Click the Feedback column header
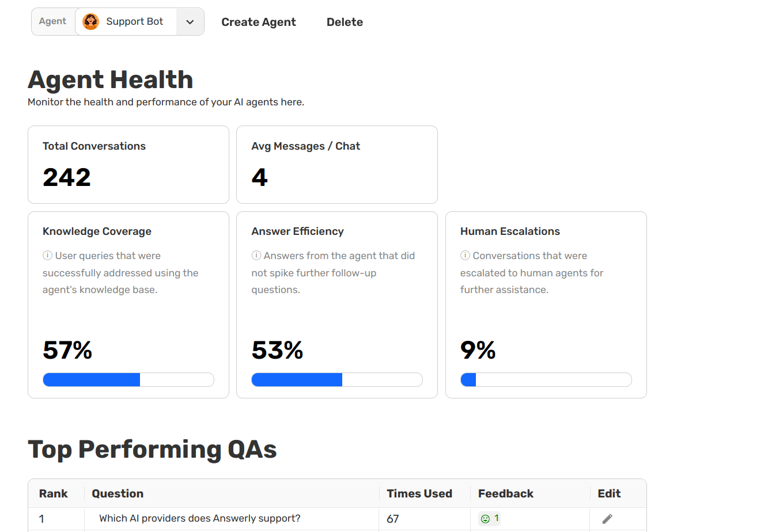The image size is (768, 532). pyautogui.click(x=505, y=493)
